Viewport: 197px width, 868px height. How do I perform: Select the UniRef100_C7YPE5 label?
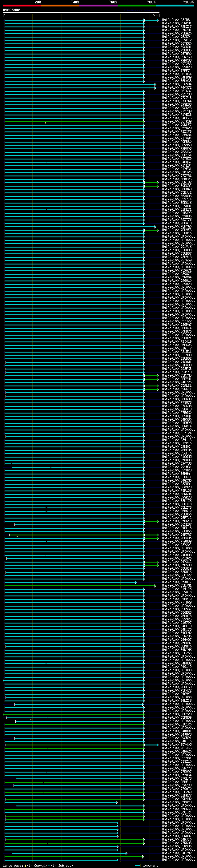(x=176, y=443)
